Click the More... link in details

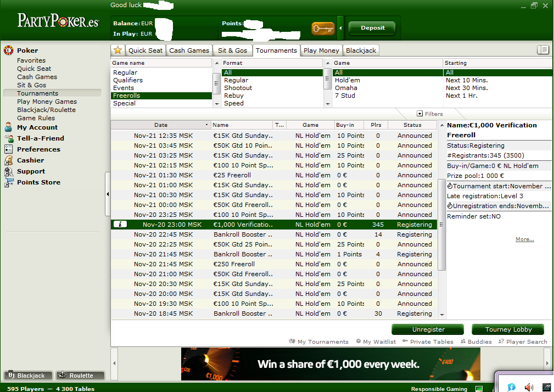click(x=525, y=239)
